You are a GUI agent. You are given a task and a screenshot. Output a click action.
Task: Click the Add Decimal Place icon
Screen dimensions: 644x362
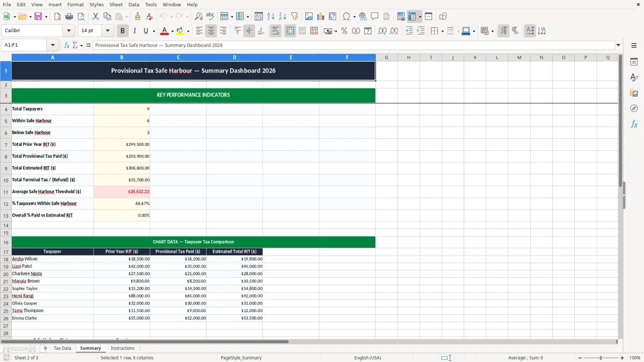click(x=382, y=31)
